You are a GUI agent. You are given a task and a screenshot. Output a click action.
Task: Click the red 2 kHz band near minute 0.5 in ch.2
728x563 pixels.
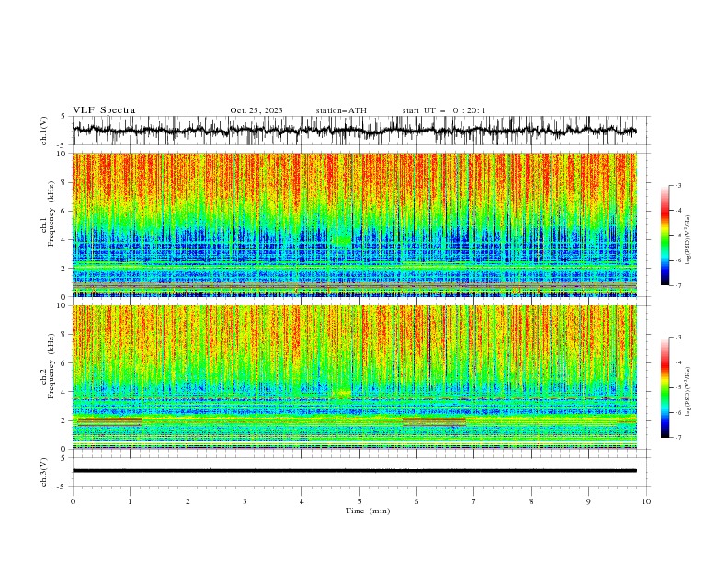(x=109, y=421)
